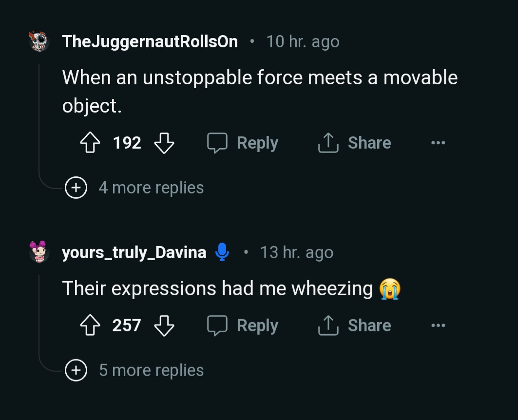Collapse thread line under TheJuggernautRollsOn
This screenshot has height=420, width=518.
click(x=39, y=122)
